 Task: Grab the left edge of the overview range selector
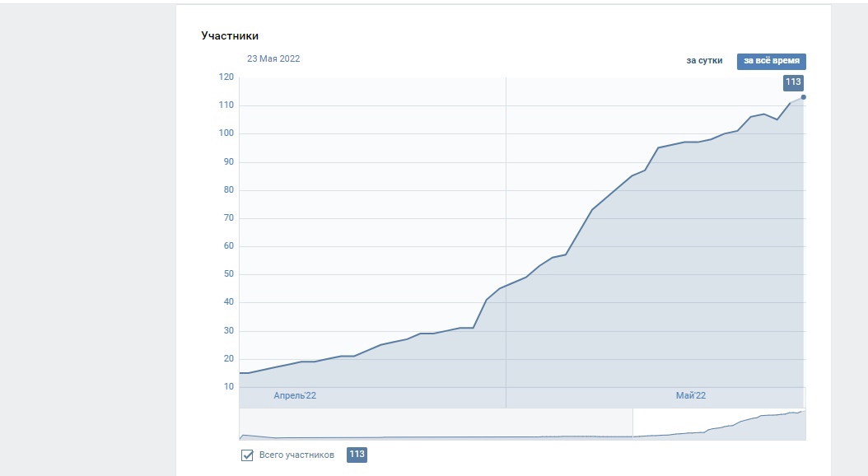(632, 424)
